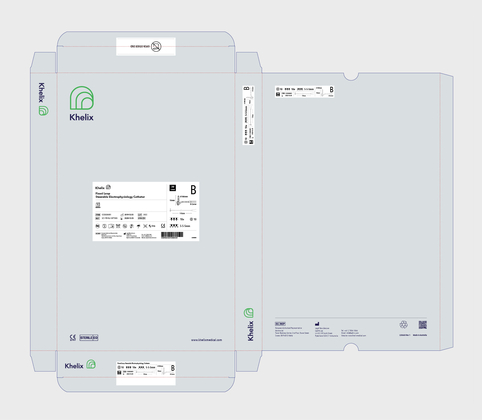
Task: Click the vertical white label on center spine
Action: pos(248,115)
